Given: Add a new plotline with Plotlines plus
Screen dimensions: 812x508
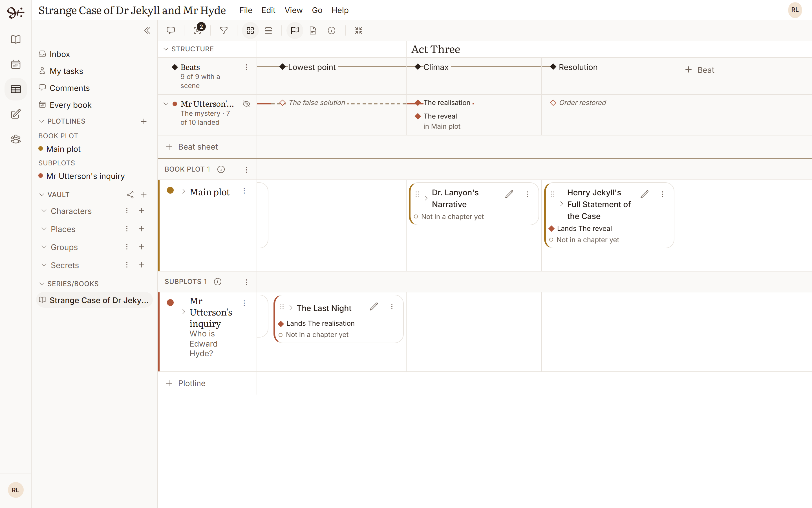Looking at the screenshot, I should 144,121.
